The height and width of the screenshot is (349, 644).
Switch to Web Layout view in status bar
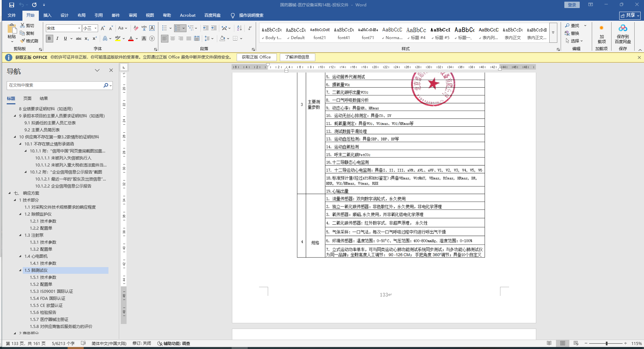[x=576, y=343]
